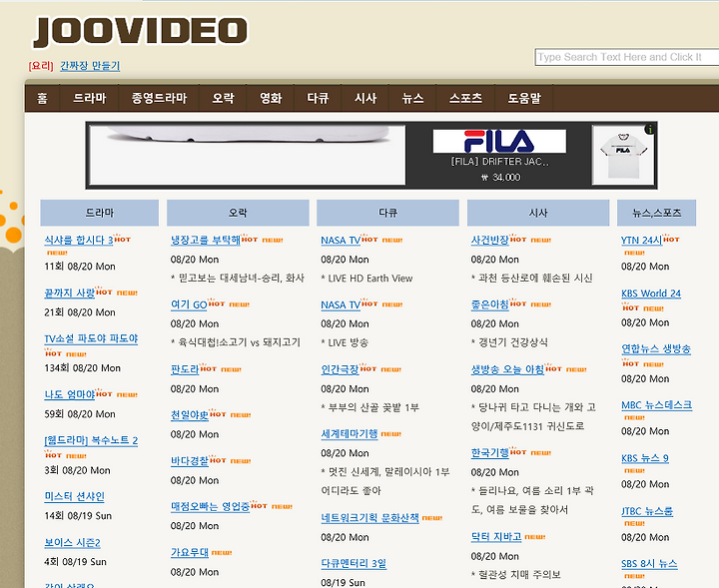
Task: Open program 사건반장
Action: [x=489, y=240]
